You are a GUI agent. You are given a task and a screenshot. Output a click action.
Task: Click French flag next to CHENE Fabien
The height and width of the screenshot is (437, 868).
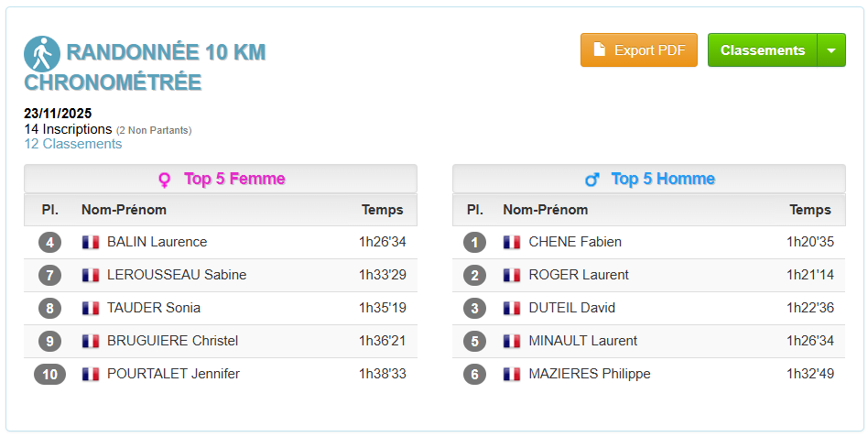512,242
